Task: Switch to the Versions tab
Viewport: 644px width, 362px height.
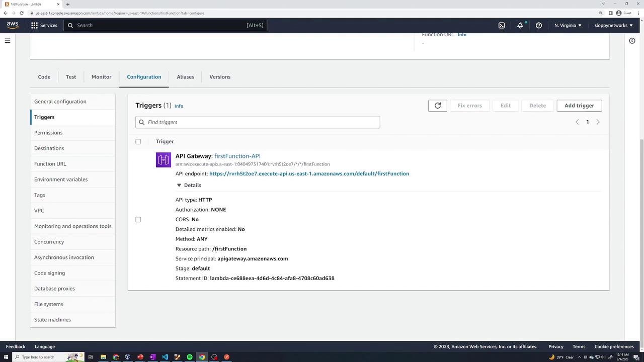Action: pos(220,77)
